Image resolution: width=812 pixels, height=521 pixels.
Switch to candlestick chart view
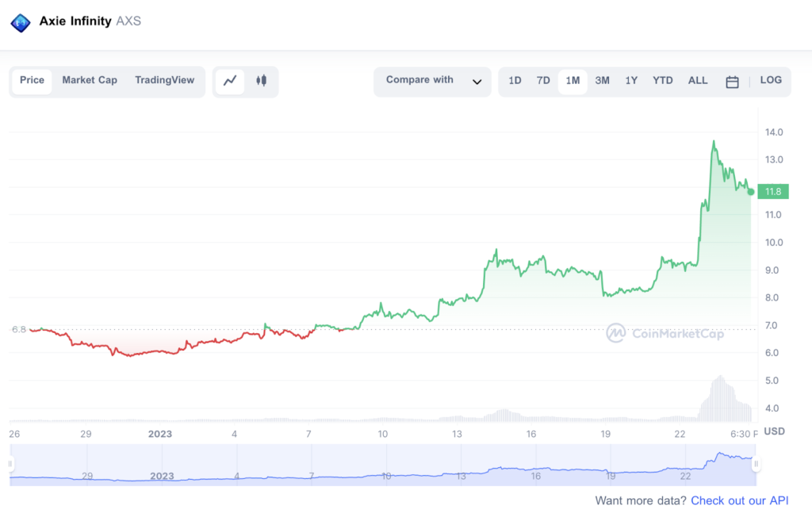click(262, 81)
